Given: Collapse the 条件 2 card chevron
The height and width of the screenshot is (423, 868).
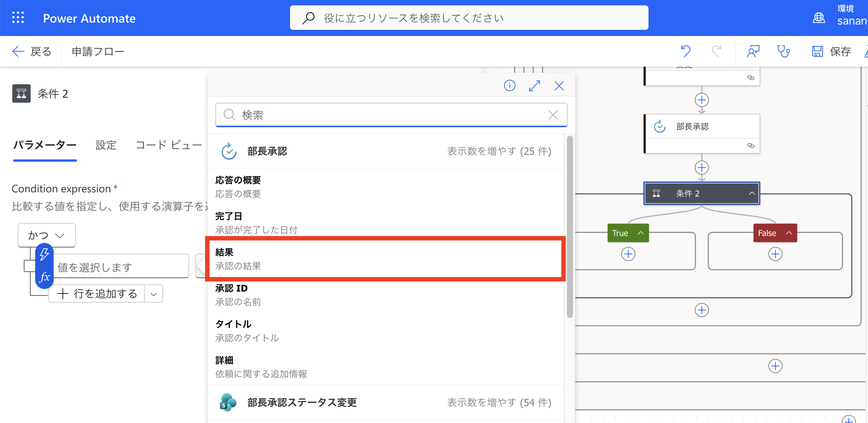Looking at the screenshot, I should (x=752, y=193).
